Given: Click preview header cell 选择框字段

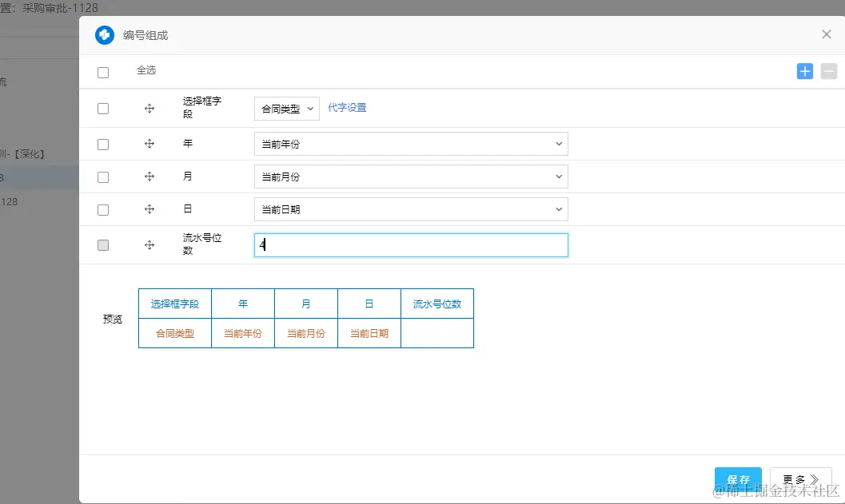Looking at the screenshot, I should coord(175,304).
